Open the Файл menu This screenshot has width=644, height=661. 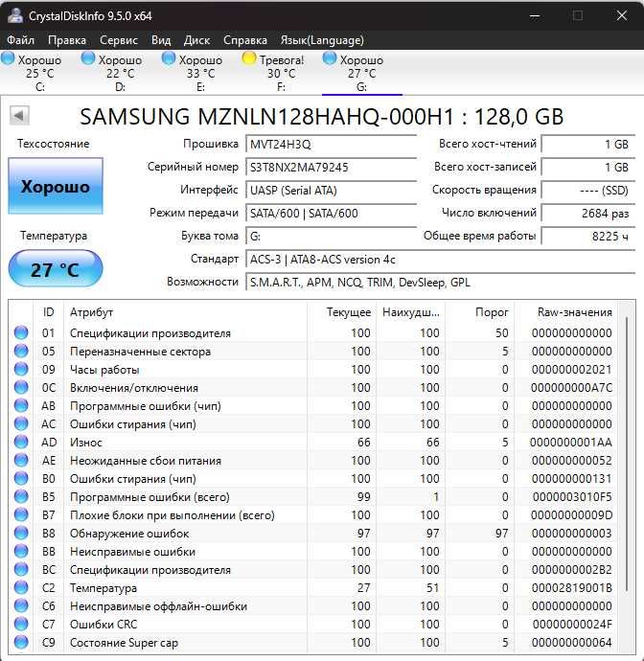click(21, 40)
